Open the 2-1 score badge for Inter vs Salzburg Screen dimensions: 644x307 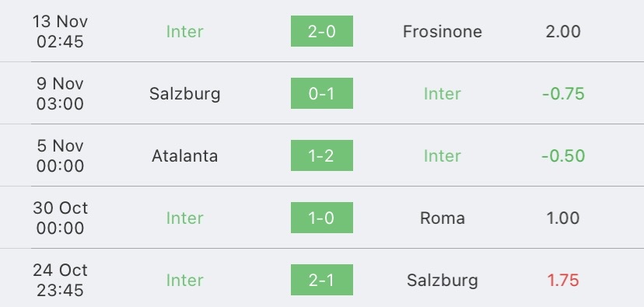point(321,280)
